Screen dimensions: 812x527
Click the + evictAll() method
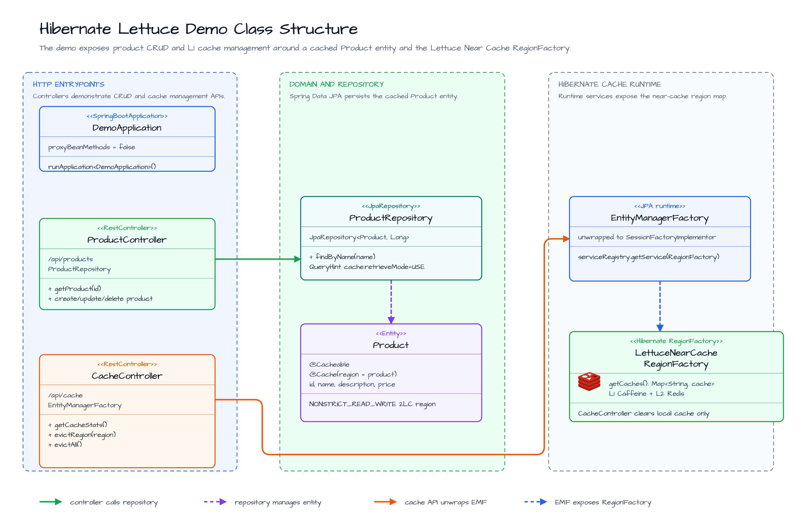point(65,444)
